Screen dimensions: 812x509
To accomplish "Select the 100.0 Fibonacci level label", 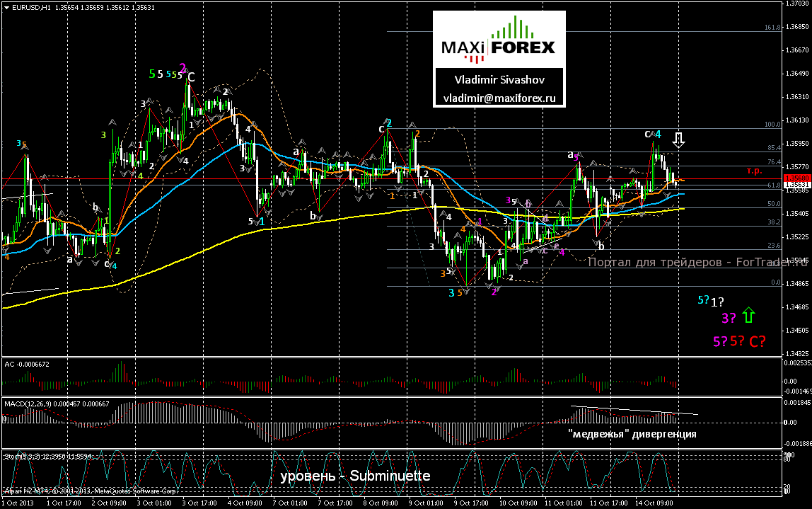I will 772,125.
